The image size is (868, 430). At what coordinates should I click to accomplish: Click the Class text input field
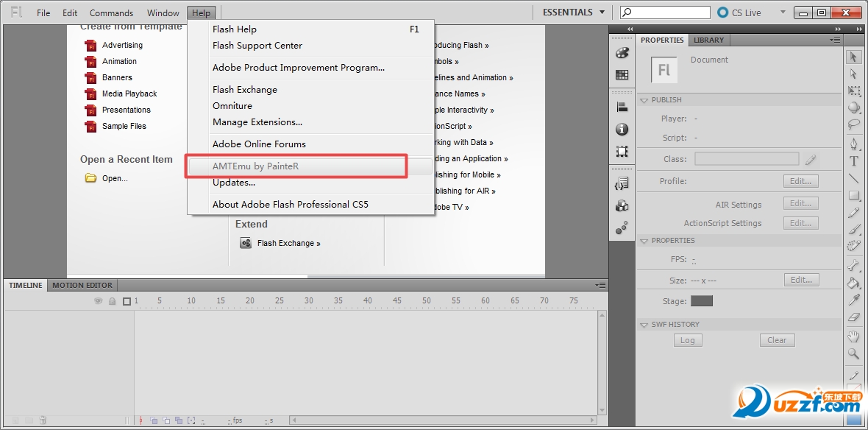(747, 159)
